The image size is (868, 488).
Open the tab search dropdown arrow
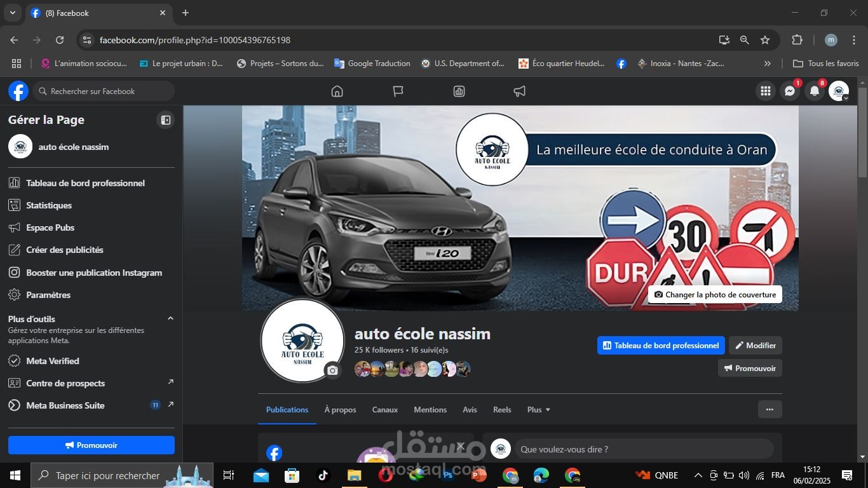click(12, 13)
